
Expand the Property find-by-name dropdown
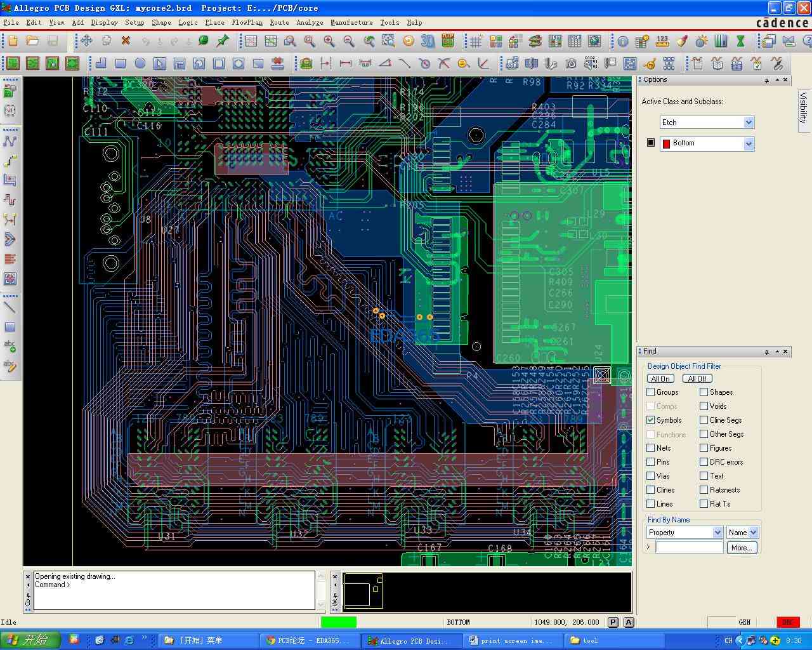[717, 533]
